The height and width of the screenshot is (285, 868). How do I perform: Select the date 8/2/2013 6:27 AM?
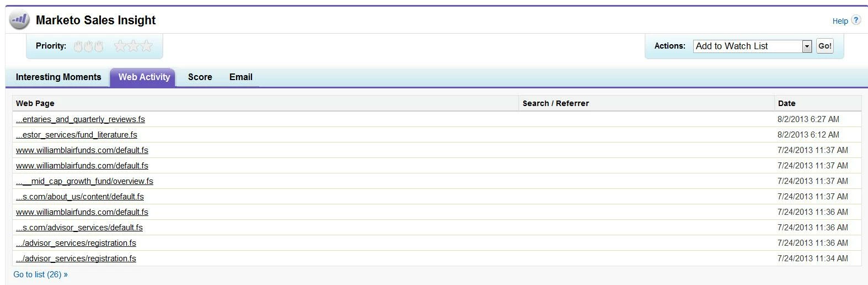coord(808,119)
